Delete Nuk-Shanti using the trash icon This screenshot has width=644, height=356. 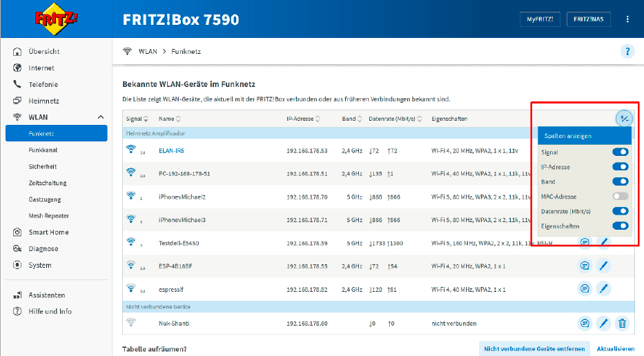click(x=622, y=324)
